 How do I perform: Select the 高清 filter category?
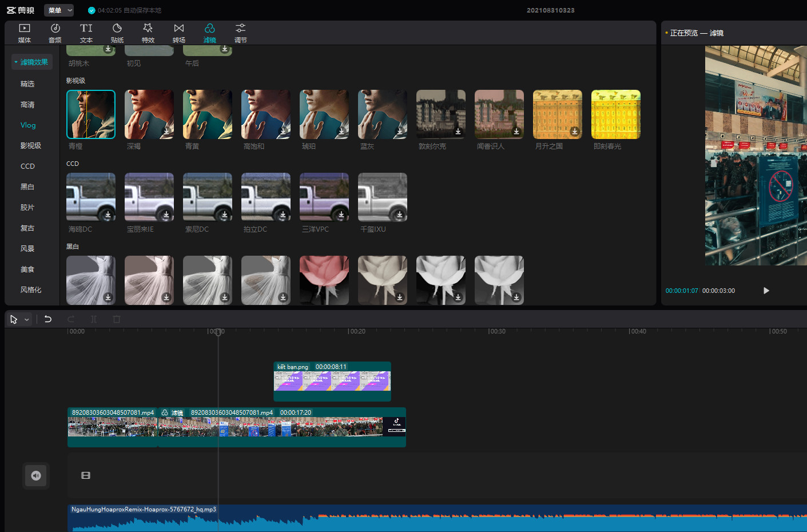[27, 104]
